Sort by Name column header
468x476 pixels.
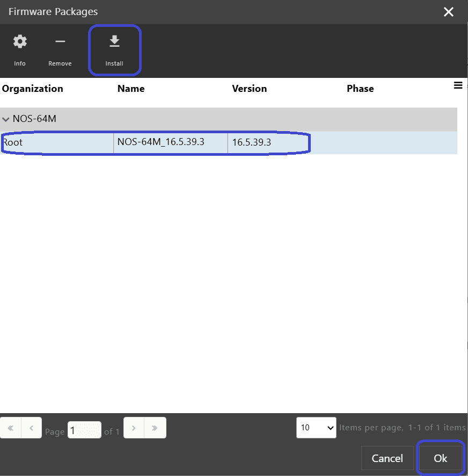131,89
